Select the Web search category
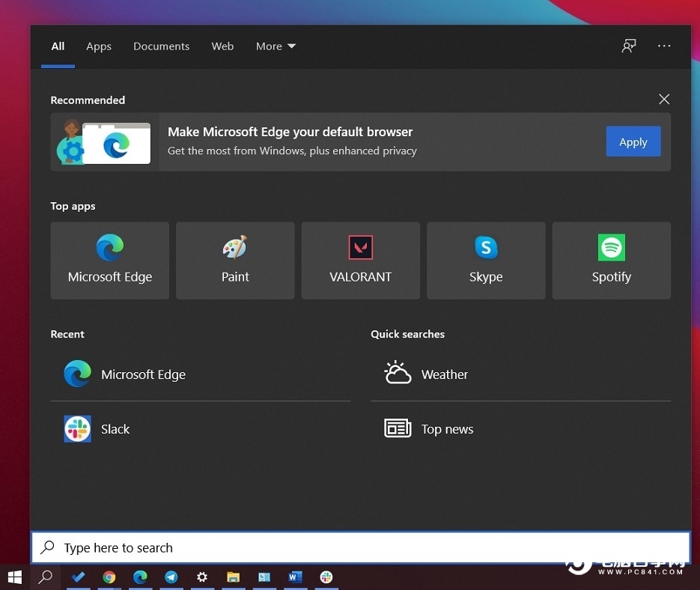Image resolution: width=700 pixels, height=590 pixels. 222,46
